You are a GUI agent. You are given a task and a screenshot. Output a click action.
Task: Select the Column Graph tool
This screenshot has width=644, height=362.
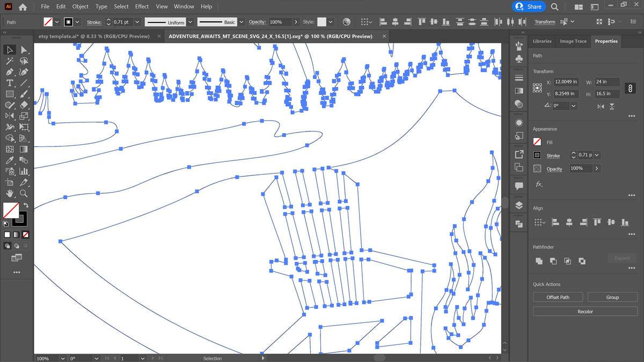24,171
